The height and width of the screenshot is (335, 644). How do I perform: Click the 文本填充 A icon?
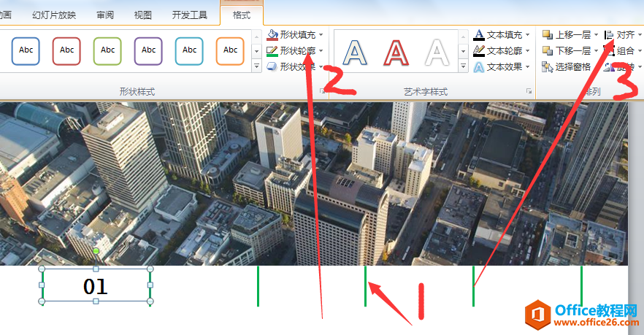click(479, 35)
